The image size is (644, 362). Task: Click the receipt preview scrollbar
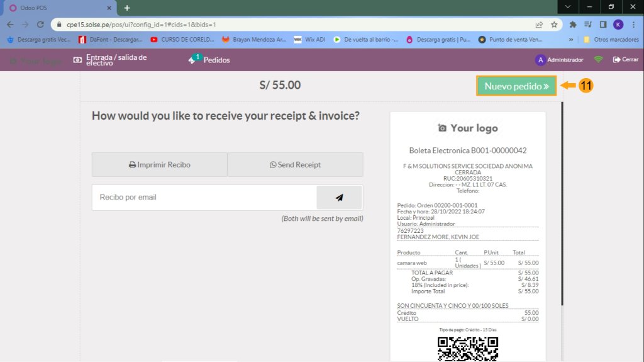(x=562, y=208)
